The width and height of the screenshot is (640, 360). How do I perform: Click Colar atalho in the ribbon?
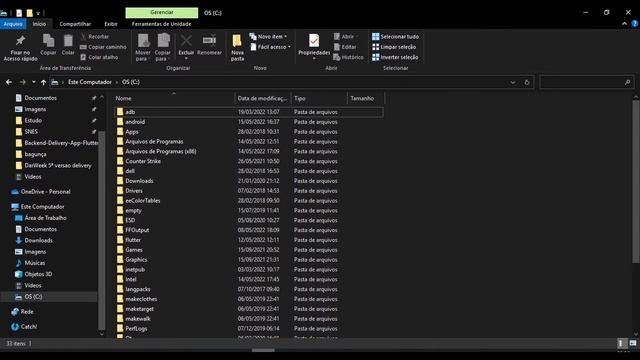click(99, 57)
